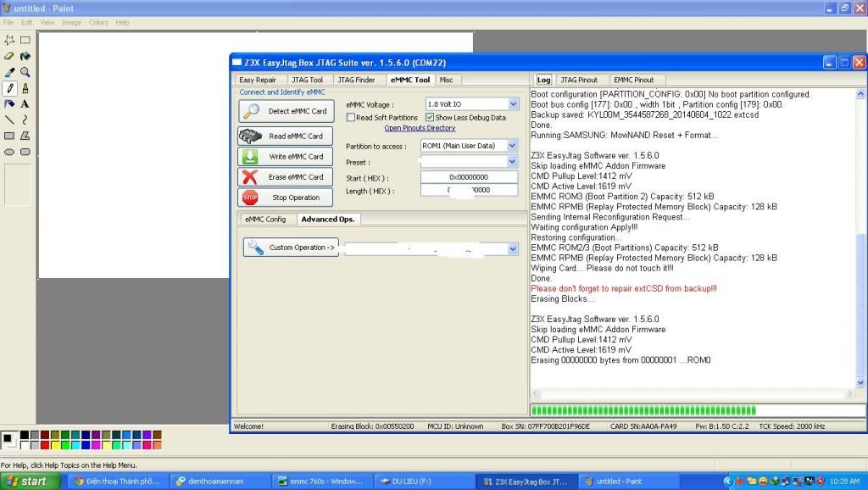Screen dimensions: 868x490
Task: Pick the Curve tool in Paint
Action: point(25,120)
